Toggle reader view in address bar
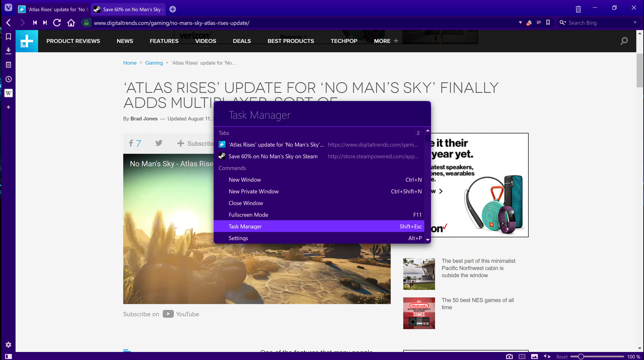Viewport: 644px width, 360px height. tap(539, 23)
